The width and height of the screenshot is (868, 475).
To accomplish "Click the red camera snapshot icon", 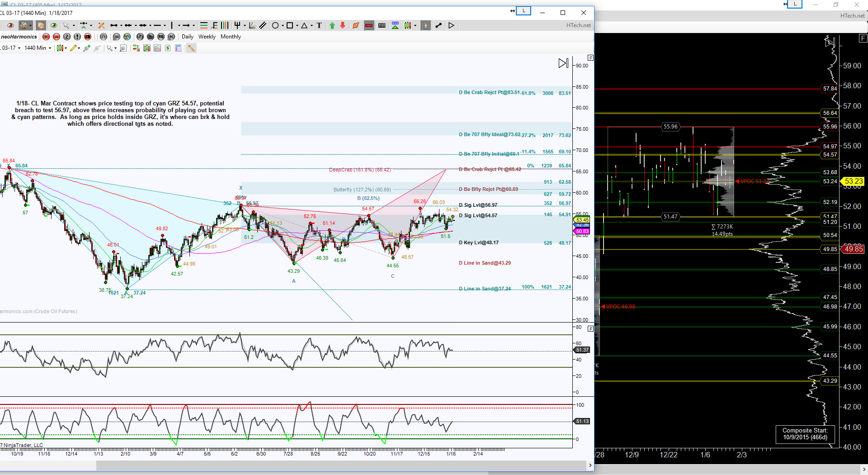I will click(88, 37).
